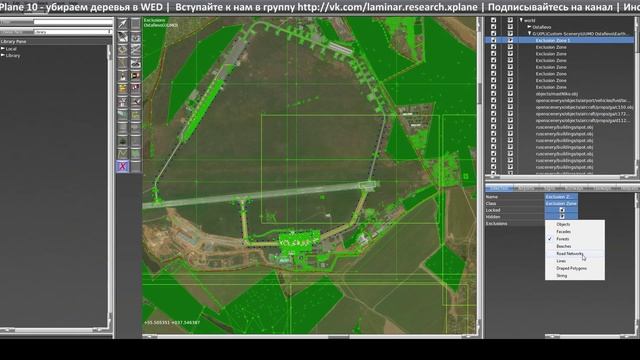Toggle hidden checkbox on the gat112 row

point(510,120)
